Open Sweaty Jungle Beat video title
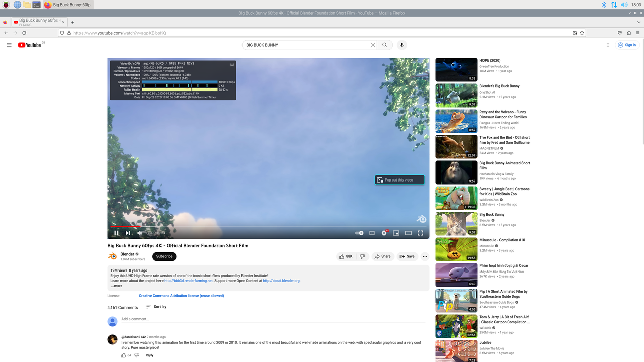The height and width of the screenshot is (362, 644). [505, 191]
